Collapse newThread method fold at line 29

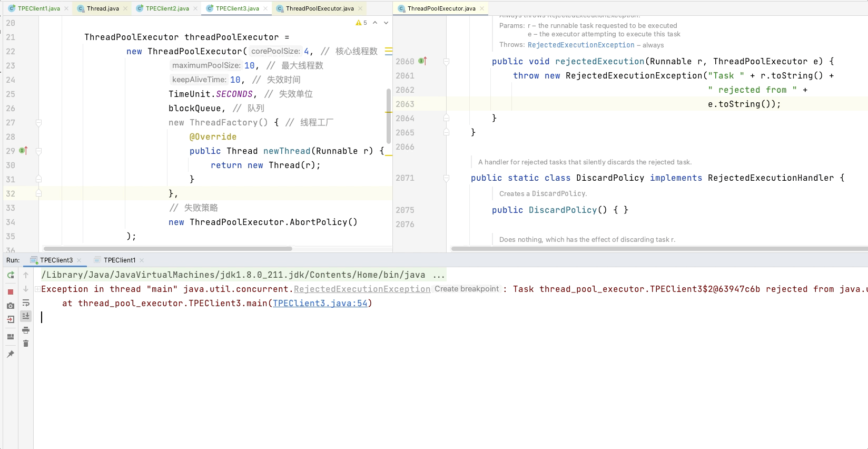click(x=38, y=151)
